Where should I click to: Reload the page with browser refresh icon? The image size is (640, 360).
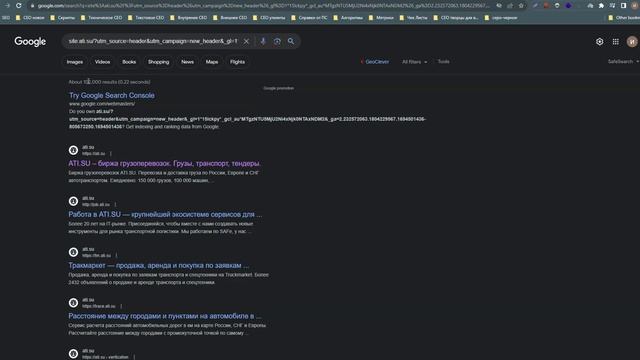click(19, 6)
